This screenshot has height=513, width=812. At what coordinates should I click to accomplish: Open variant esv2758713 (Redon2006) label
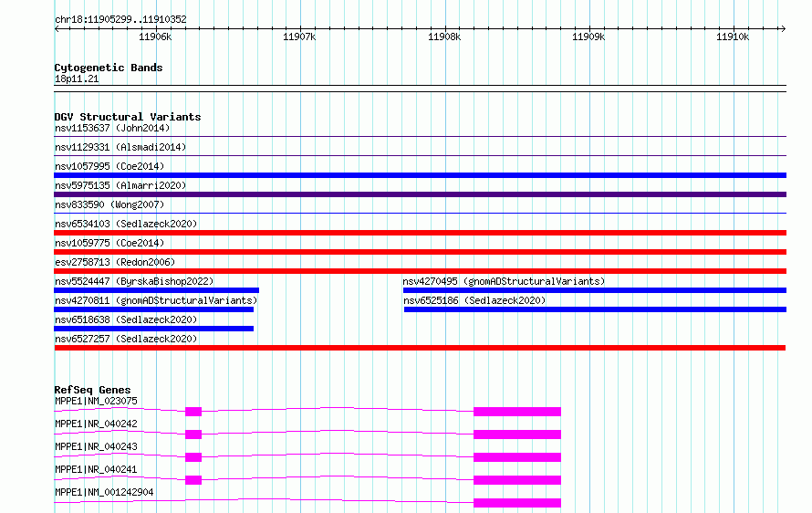click(115, 262)
